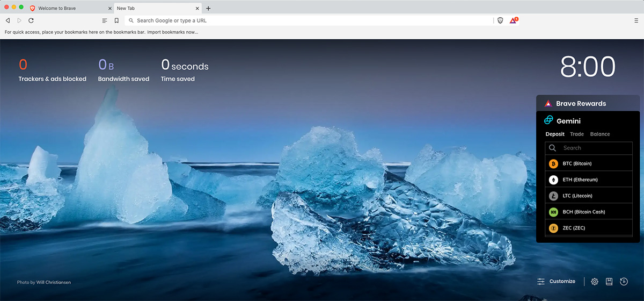644x301 pixels.
Task: Click the Brave lion favicon on first tab
Action: 33,9
